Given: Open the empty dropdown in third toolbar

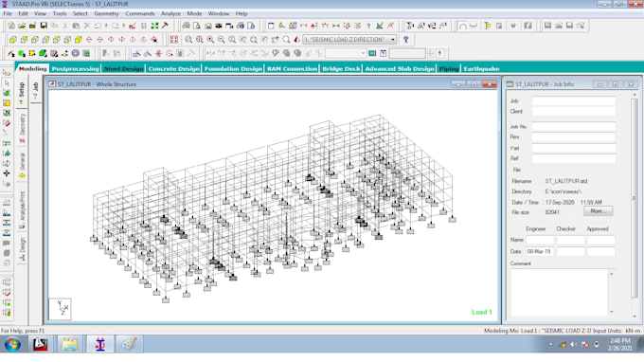Looking at the screenshot, I should (346, 53).
